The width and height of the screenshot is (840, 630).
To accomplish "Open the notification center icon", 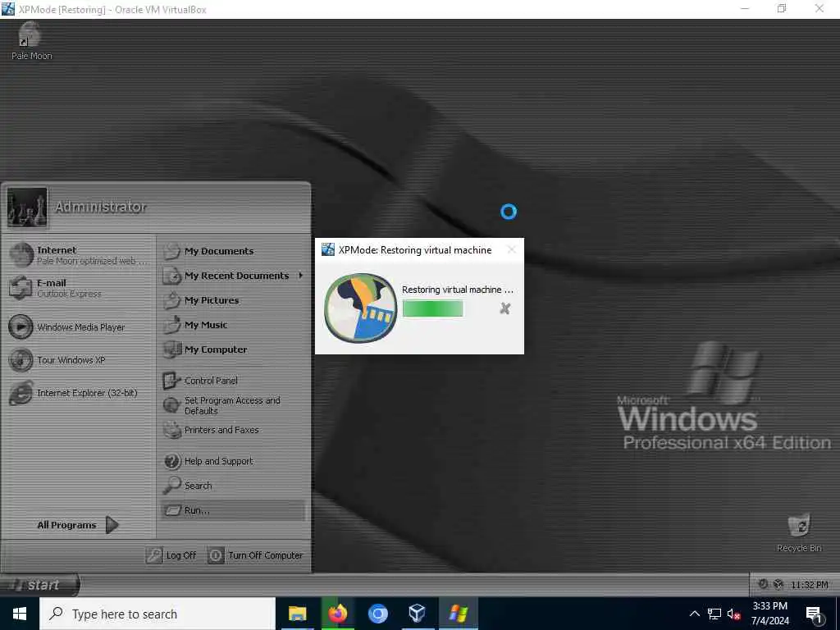I will coord(814,615).
